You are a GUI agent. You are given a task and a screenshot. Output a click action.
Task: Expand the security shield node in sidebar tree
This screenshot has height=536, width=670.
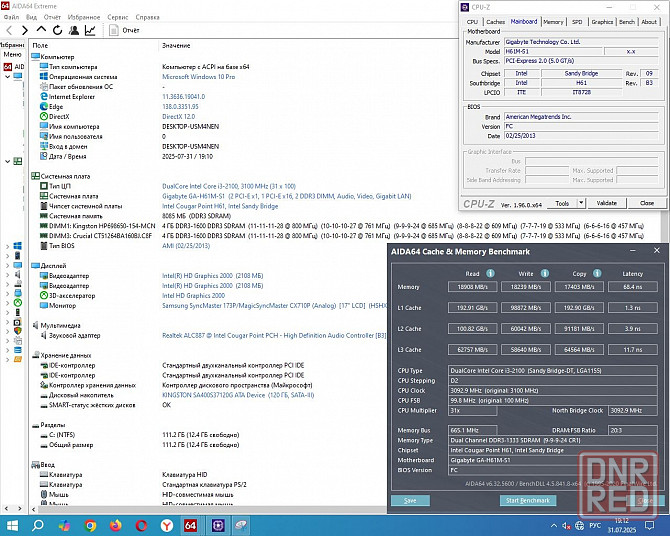click(x=7, y=331)
